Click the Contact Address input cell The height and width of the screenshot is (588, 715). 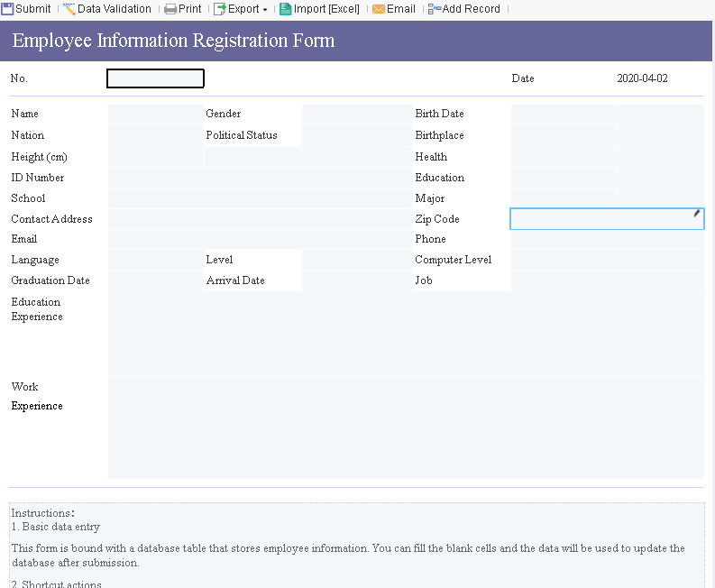pyautogui.click(x=261, y=219)
